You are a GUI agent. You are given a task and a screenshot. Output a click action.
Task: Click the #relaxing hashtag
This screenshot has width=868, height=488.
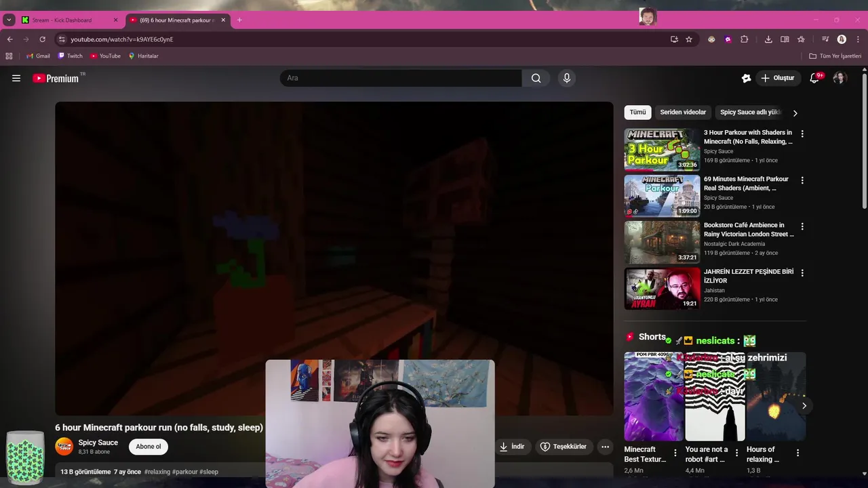click(157, 472)
